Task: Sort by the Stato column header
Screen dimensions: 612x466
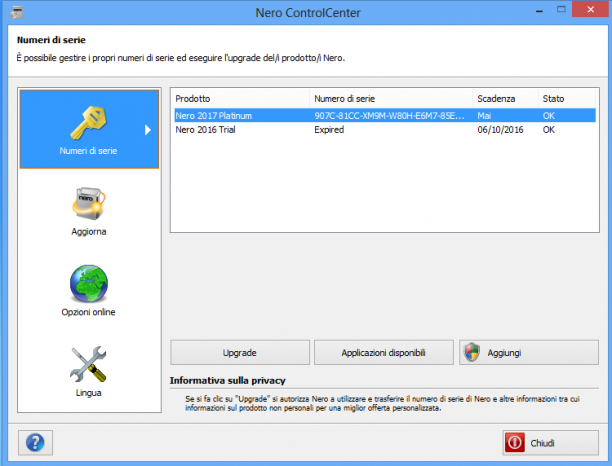Action: 567,98
